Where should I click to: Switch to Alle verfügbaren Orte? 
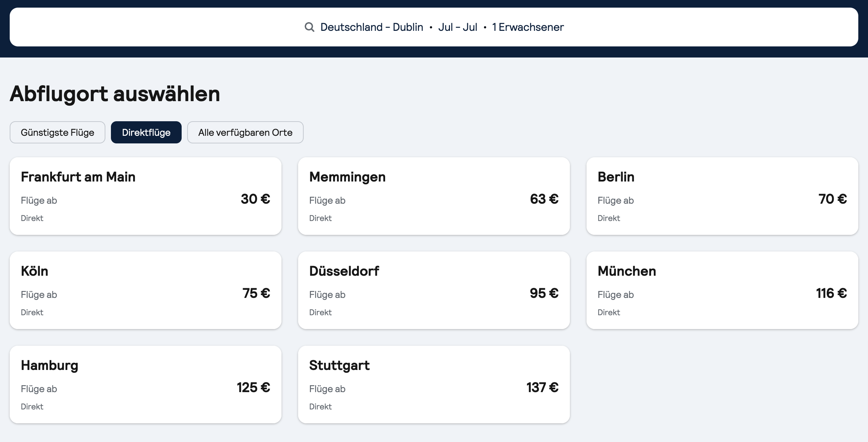[245, 132]
